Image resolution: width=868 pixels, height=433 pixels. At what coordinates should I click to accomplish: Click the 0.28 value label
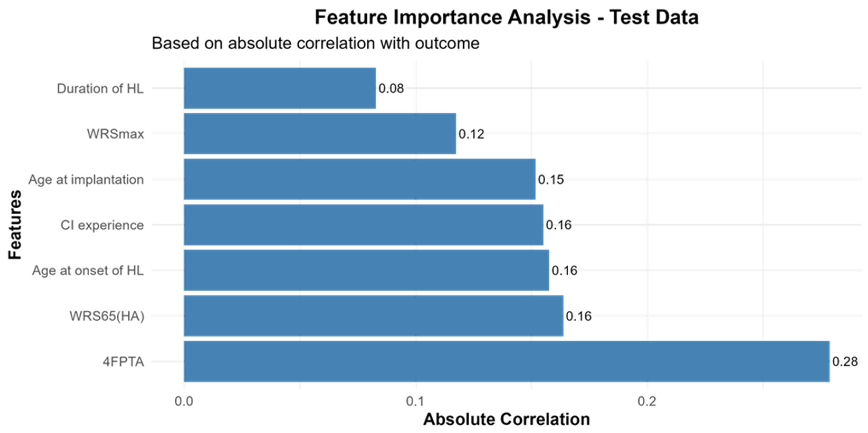[845, 361]
